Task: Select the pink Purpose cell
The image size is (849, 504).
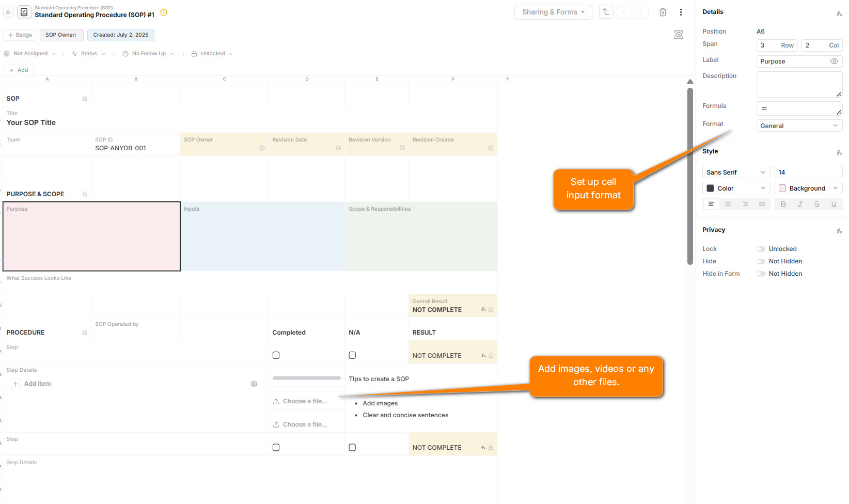Action: [91, 237]
